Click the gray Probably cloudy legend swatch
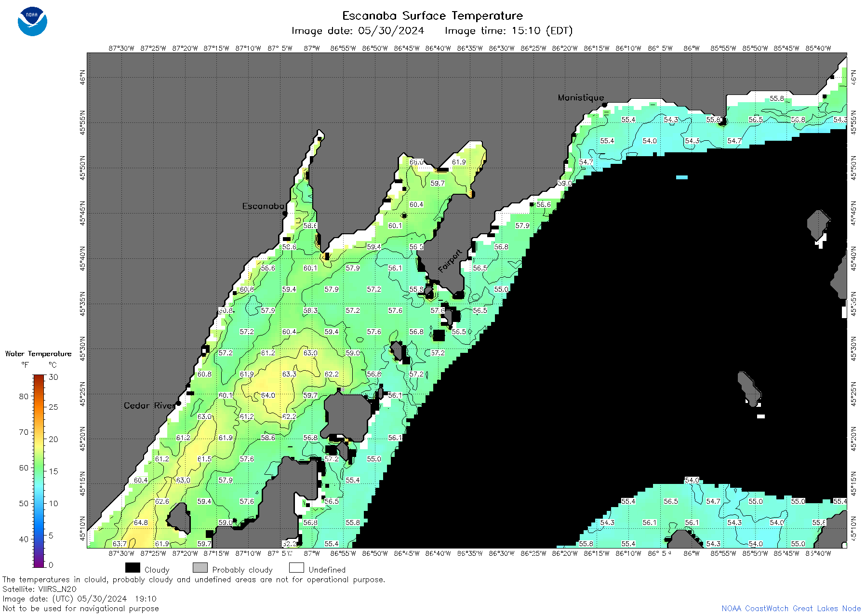The image size is (866, 616). pyautogui.click(x=200, y=568)
